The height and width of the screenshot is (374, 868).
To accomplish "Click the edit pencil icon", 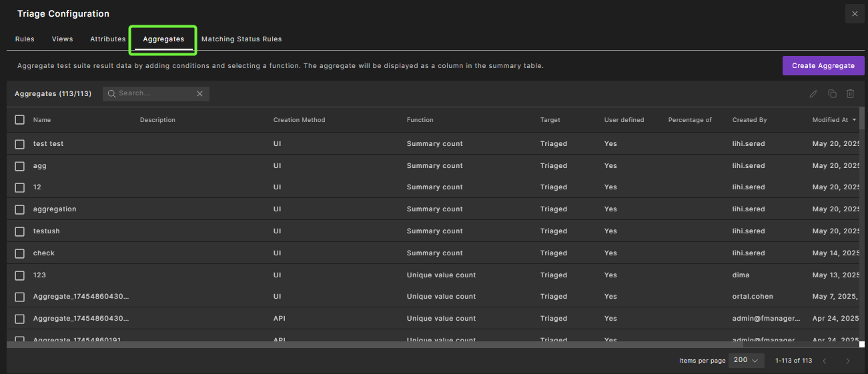I will click(x=813, y=94).
